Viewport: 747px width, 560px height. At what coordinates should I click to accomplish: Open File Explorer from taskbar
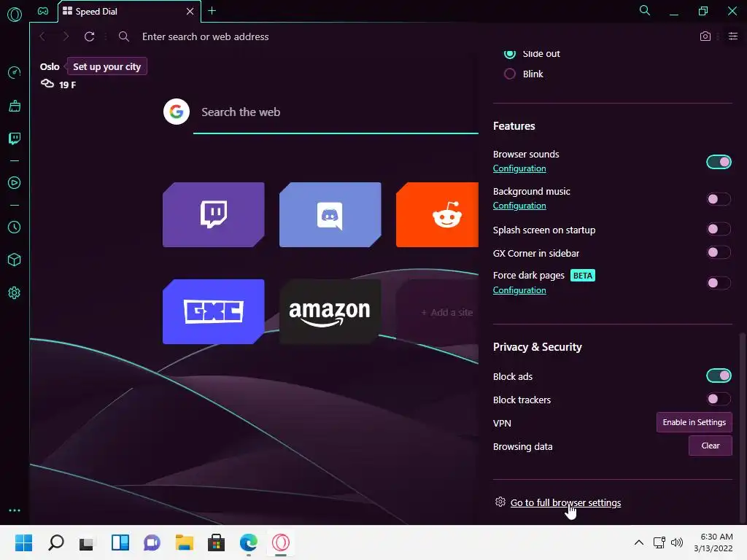(x=185, y=542)
